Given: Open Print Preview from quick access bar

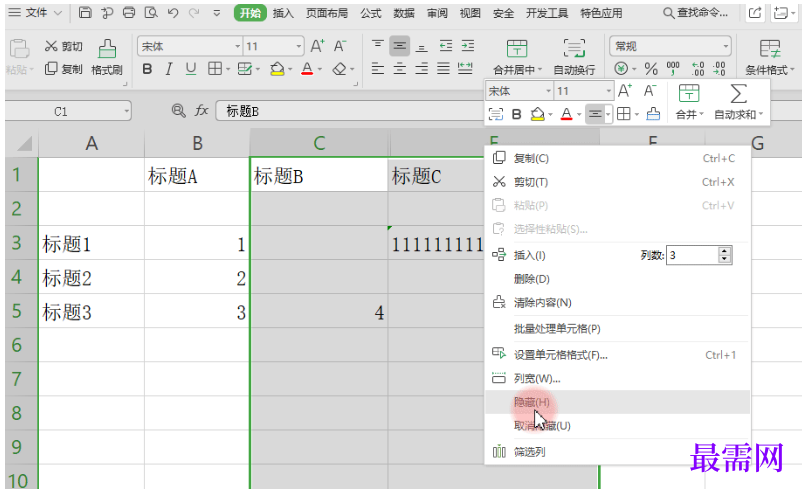Looking at the screenshot, I should [151, 13].
